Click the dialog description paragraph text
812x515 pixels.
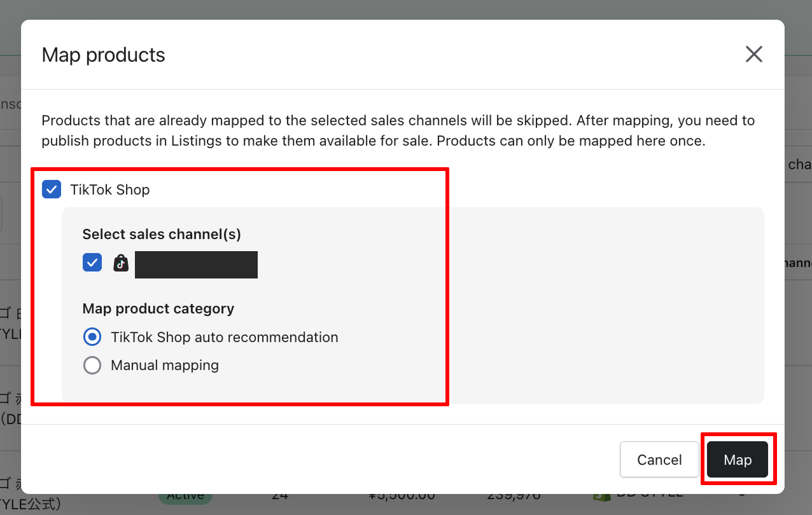tap(398, 130)
